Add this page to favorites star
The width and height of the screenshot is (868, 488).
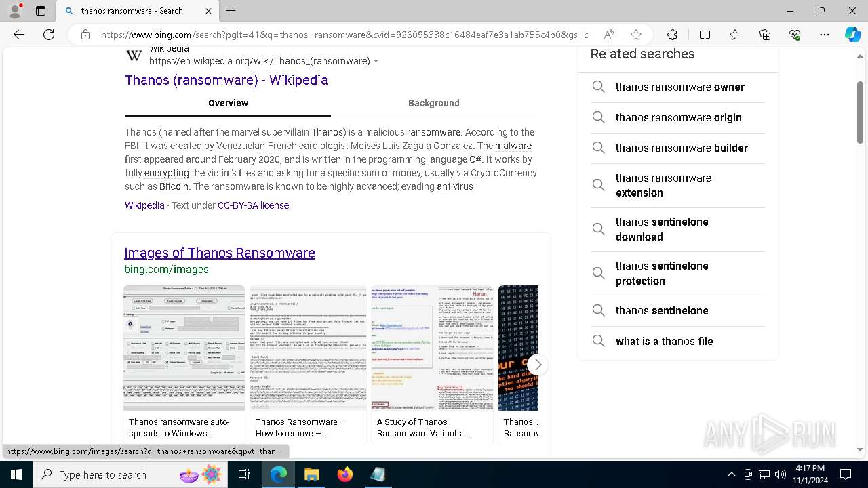635,35
